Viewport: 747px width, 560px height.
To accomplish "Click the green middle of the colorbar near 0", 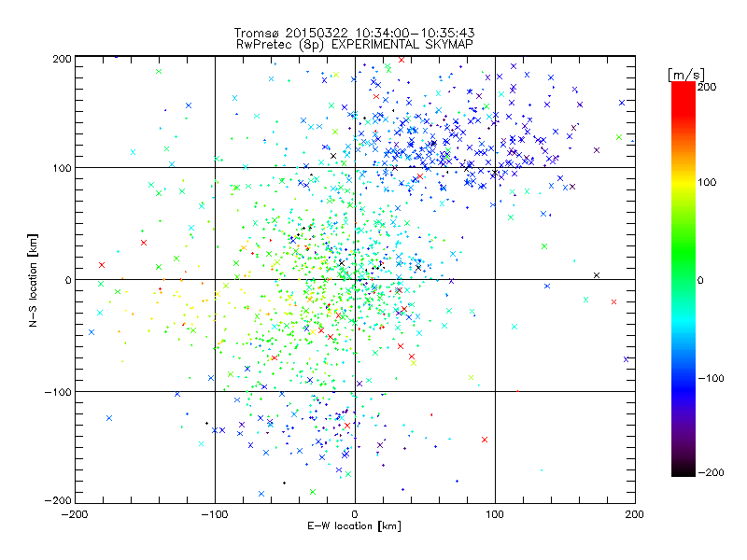I will click(x=684, y=279).
